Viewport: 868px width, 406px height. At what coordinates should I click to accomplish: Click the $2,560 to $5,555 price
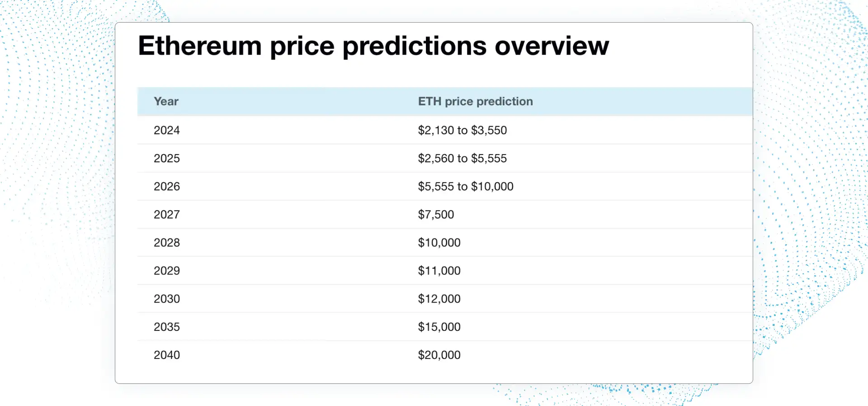462,159
